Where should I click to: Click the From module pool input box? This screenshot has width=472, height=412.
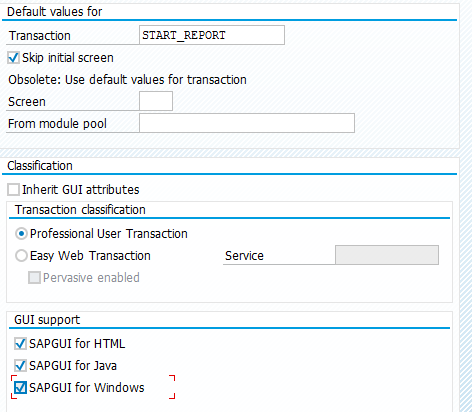point(247,123)
